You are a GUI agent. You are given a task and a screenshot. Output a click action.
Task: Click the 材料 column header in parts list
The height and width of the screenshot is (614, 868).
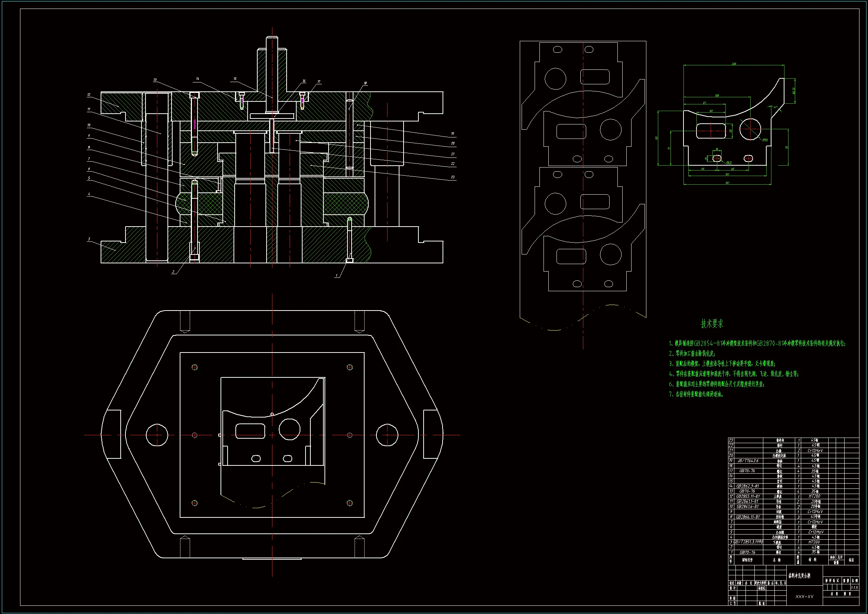(x=812, y=559)
